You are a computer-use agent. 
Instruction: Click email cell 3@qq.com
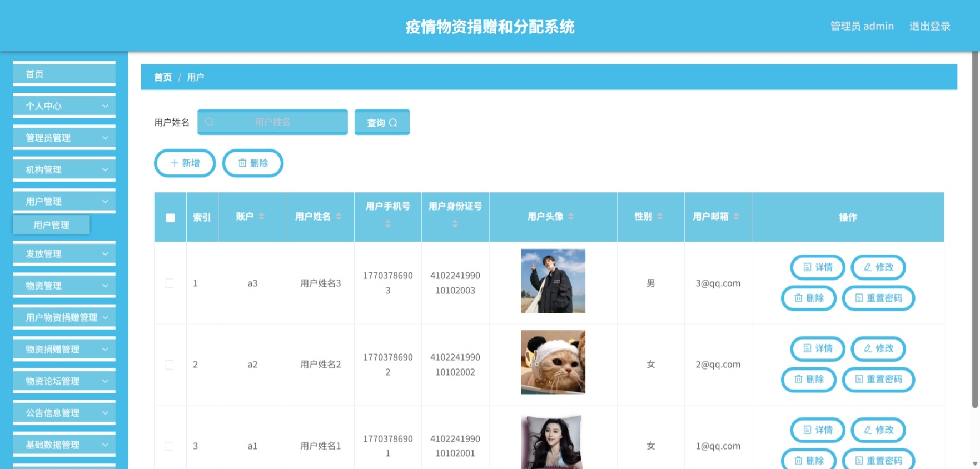718,283
